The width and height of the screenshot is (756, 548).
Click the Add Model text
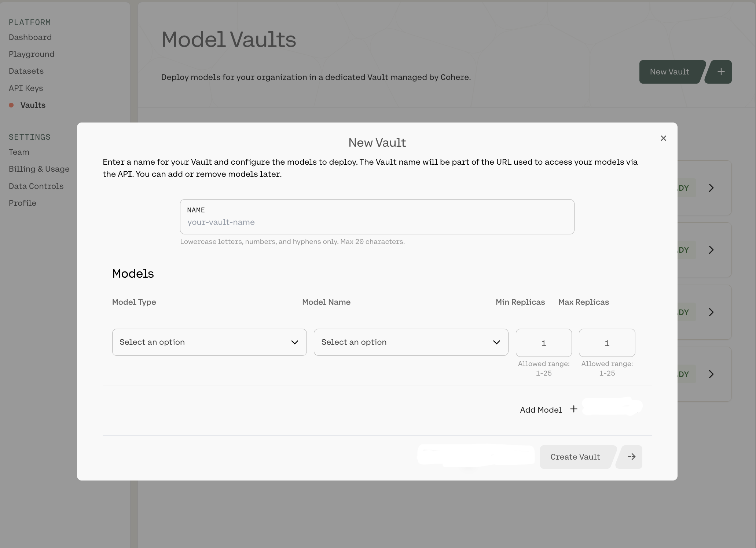tap(541, 410)
